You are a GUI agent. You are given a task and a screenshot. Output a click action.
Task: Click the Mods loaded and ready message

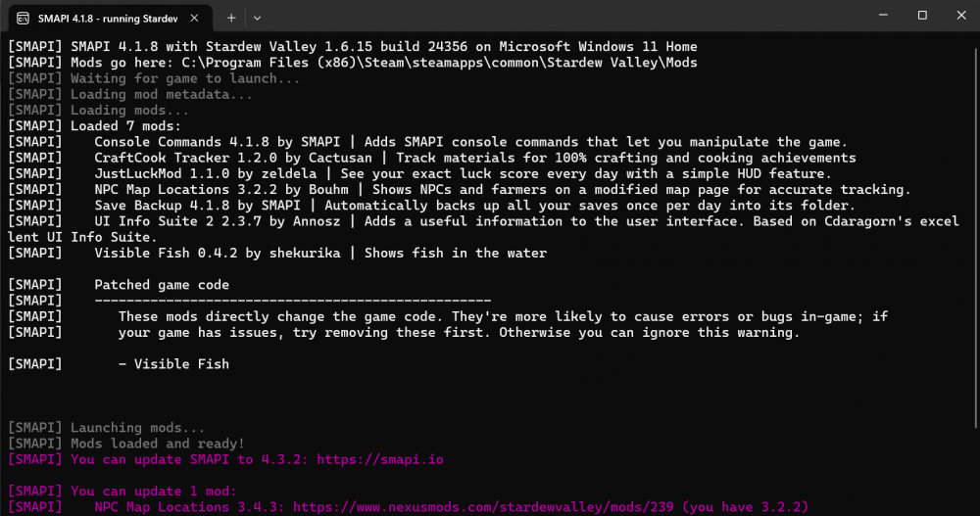(157, 444)
